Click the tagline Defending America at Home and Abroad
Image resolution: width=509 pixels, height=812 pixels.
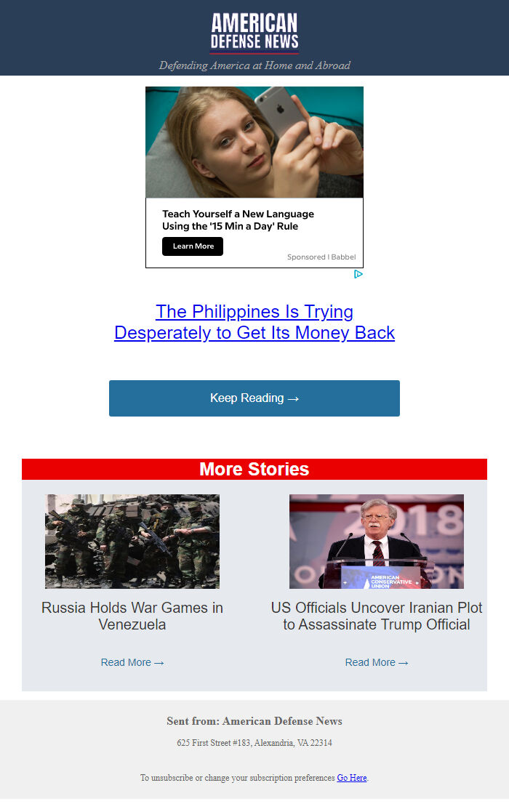tap(254, 65)
